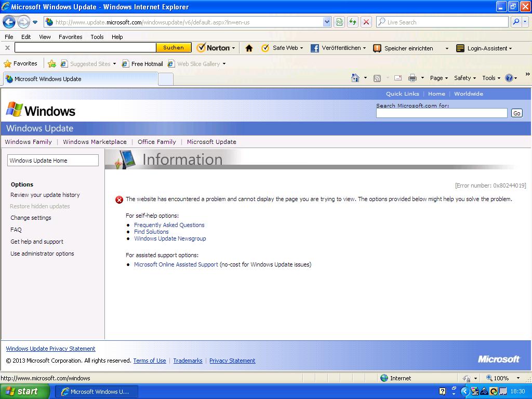This screenshot has height=399, width=532.
Task: Open the Norton logo menu
Action: point(216,48)
